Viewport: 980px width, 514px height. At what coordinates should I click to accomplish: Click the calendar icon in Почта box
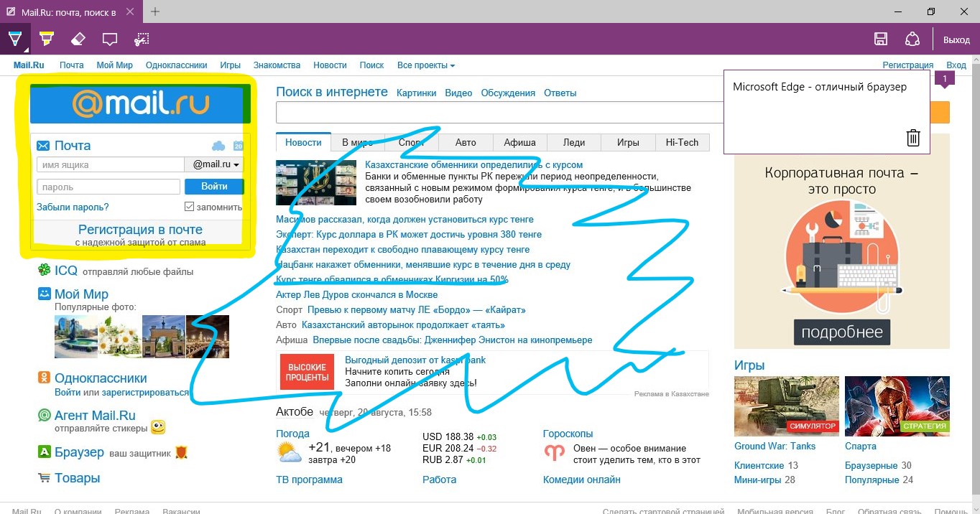tap(238, 146)
